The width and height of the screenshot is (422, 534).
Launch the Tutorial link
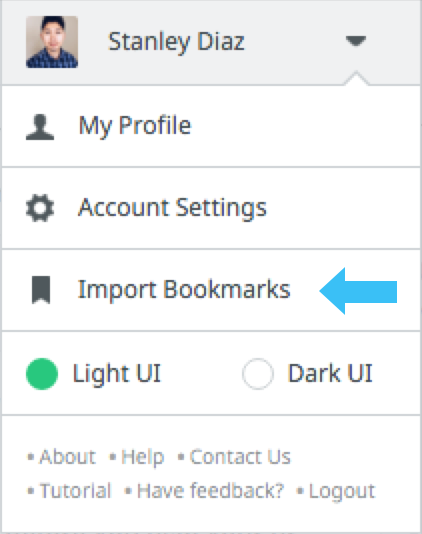click(x=76, y=491)
